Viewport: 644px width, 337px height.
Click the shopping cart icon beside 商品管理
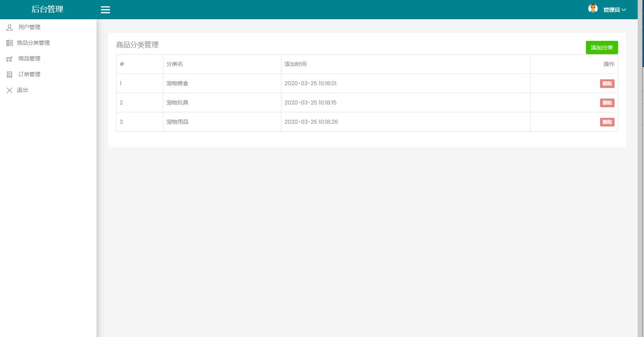9,59
